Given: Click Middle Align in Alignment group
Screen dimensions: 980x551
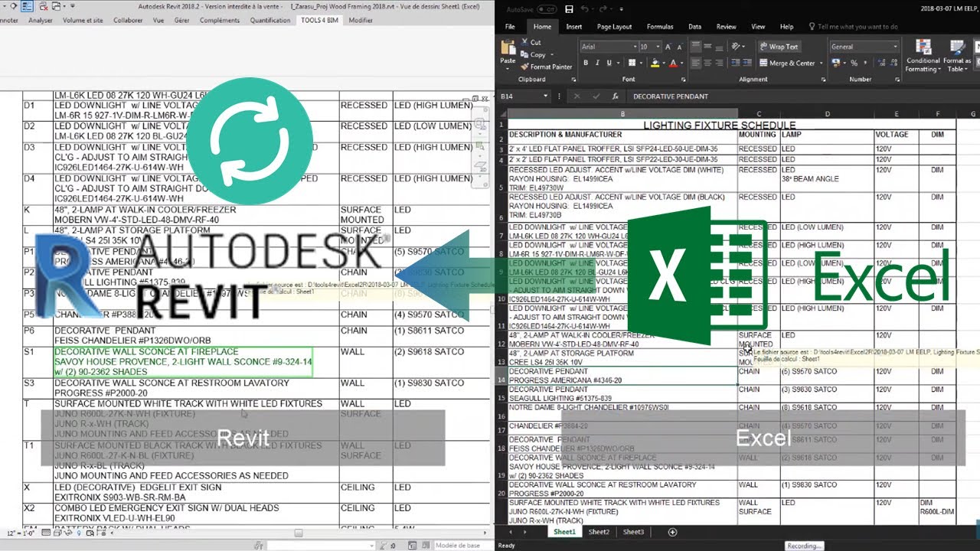Looking at the screenshot, I should [708, 47].
